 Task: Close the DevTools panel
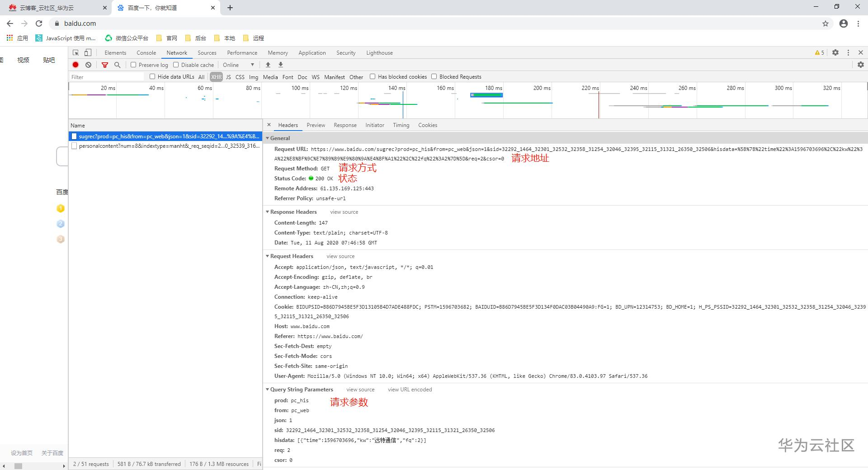point(861,52)
